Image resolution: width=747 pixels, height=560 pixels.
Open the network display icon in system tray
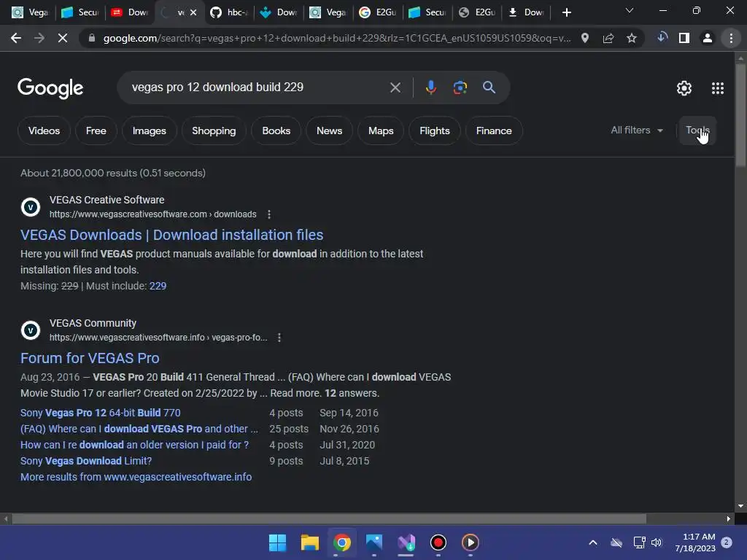pos(639,542)
